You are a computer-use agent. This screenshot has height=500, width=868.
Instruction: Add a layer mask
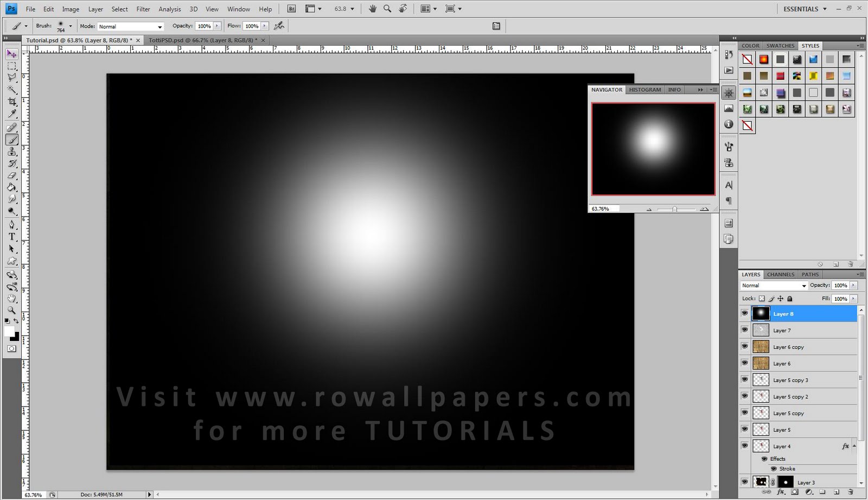[x=795, y=492]
